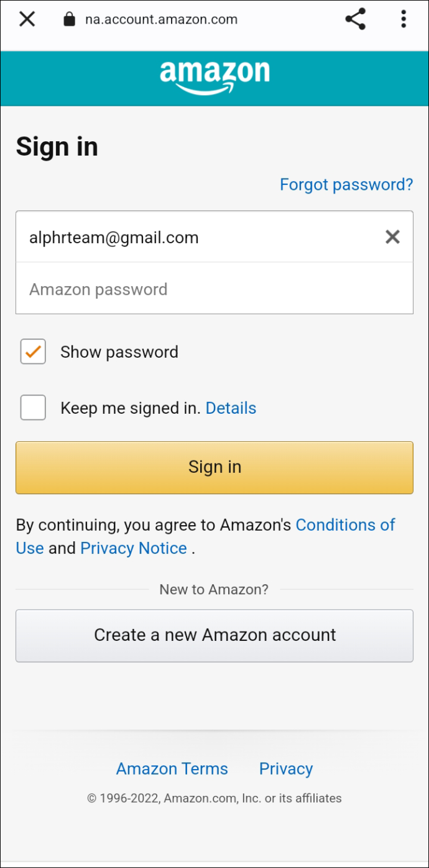
Task: Close the browser tab with X icon
Action: pos(27,19)
